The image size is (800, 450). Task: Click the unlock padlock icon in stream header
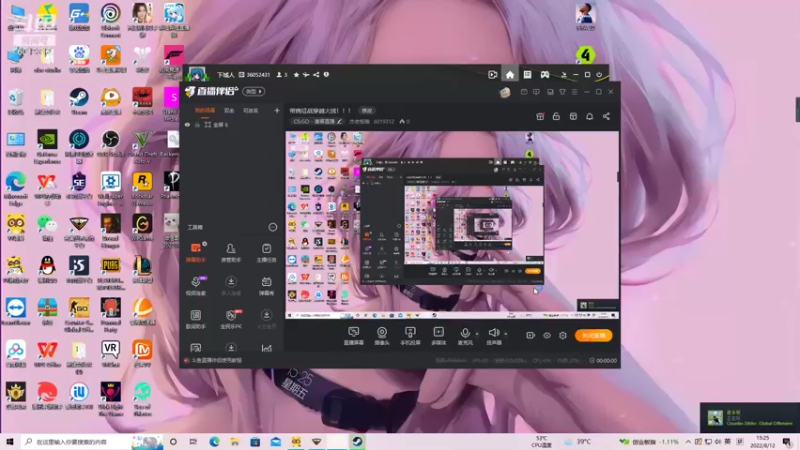pos(556,116)
